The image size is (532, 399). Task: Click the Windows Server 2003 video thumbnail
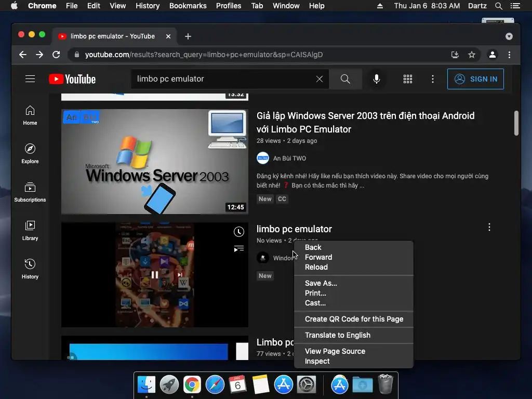point(155,162)
